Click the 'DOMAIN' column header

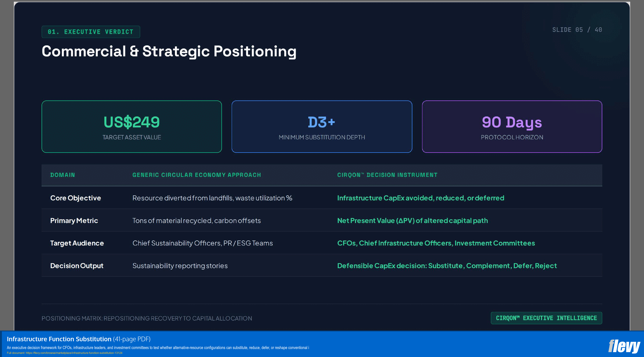[62, 175]
